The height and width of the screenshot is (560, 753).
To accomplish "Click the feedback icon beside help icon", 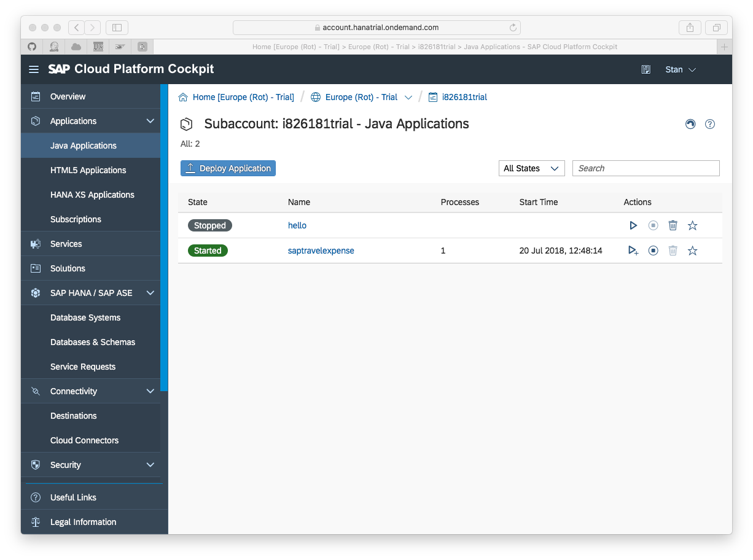I will point(690,124).
